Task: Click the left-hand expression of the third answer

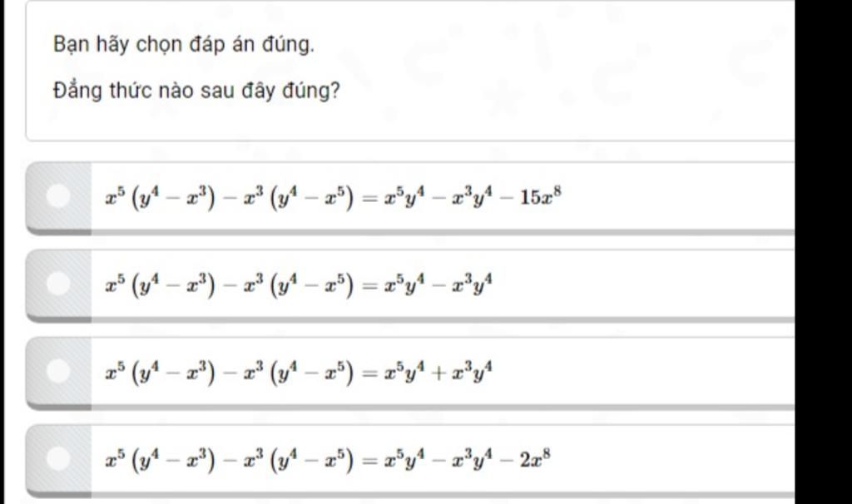Action: pos(230,373)
